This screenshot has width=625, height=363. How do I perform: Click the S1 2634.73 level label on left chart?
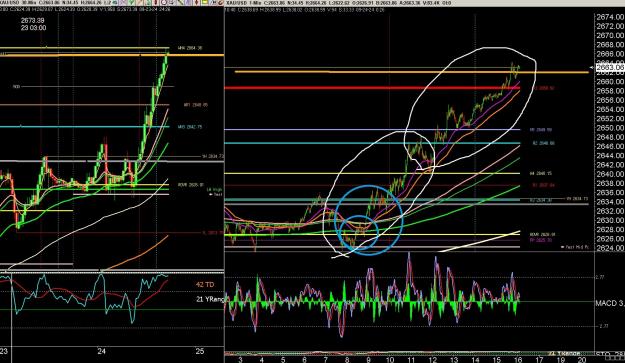pos(213,157)
